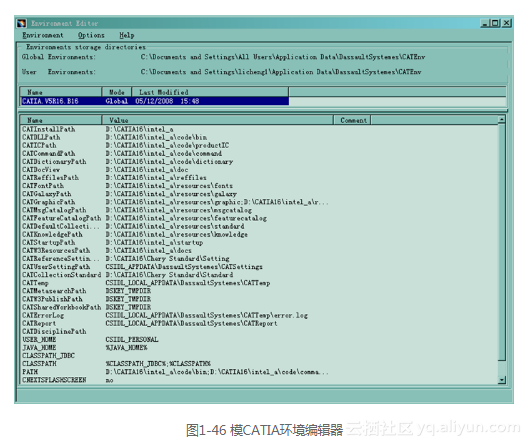531x447 pixels.
Task: Select the CATInstallPath variable
Action: pyautogui.click(x=49, y=129)
